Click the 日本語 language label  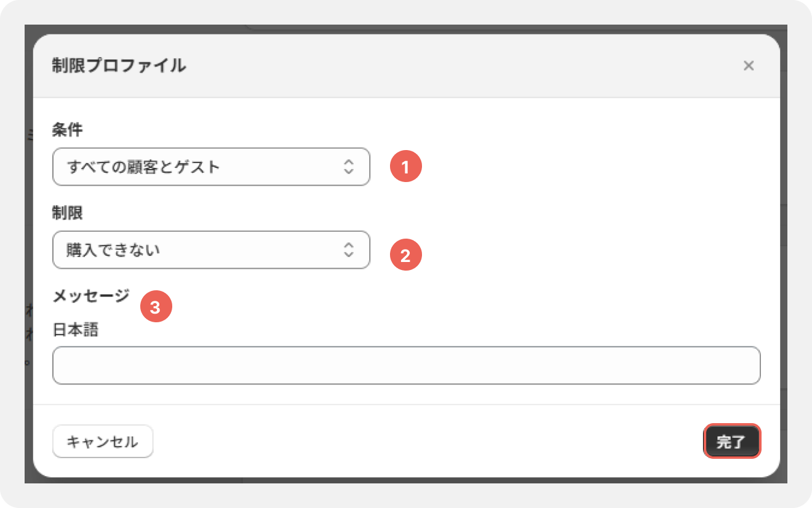pos(76,330)
